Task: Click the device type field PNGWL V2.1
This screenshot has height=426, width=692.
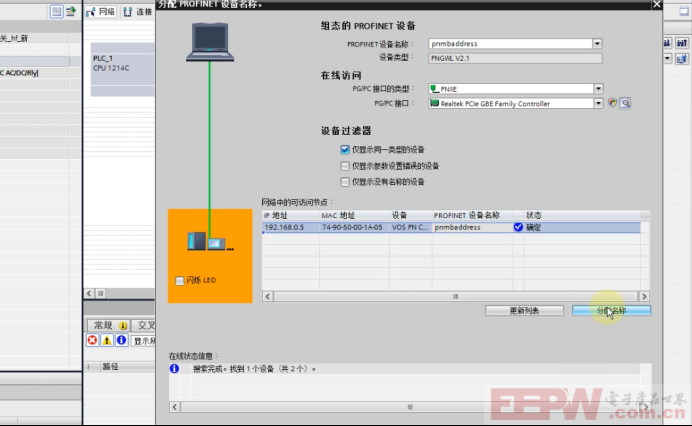Action: [x=515, y=58]
